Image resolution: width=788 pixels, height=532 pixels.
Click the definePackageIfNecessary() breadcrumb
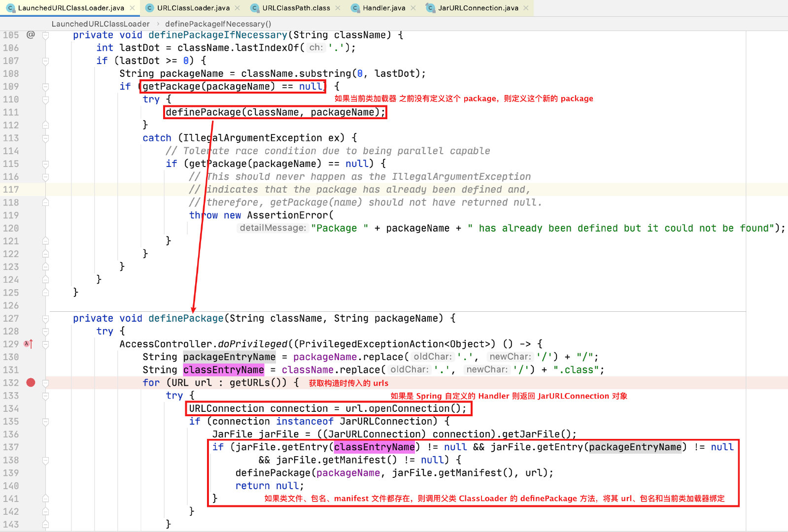(218, 24)
